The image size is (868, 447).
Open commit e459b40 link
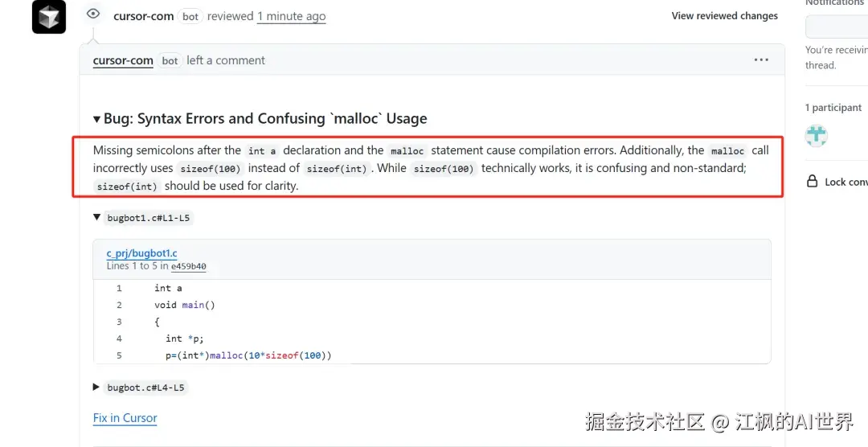[188, 266]
